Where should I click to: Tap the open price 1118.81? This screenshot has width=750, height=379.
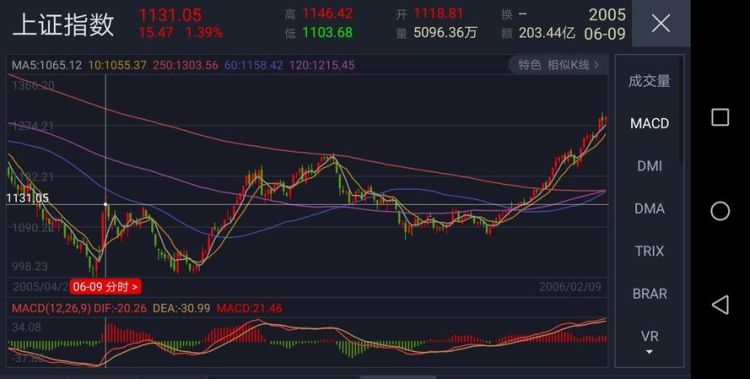point(438,13)
